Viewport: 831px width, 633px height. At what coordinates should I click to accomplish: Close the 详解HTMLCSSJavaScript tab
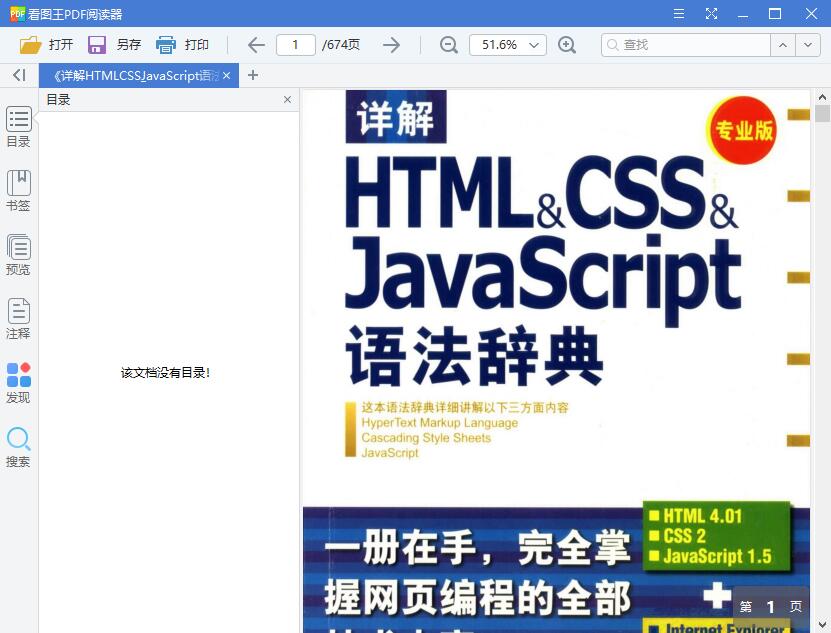point(227,76)
